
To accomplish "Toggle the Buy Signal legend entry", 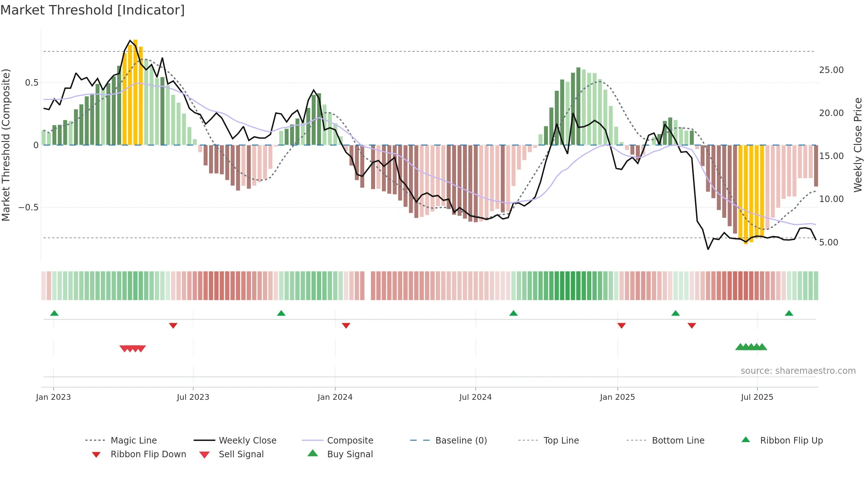I will click(x=340, y=454).
